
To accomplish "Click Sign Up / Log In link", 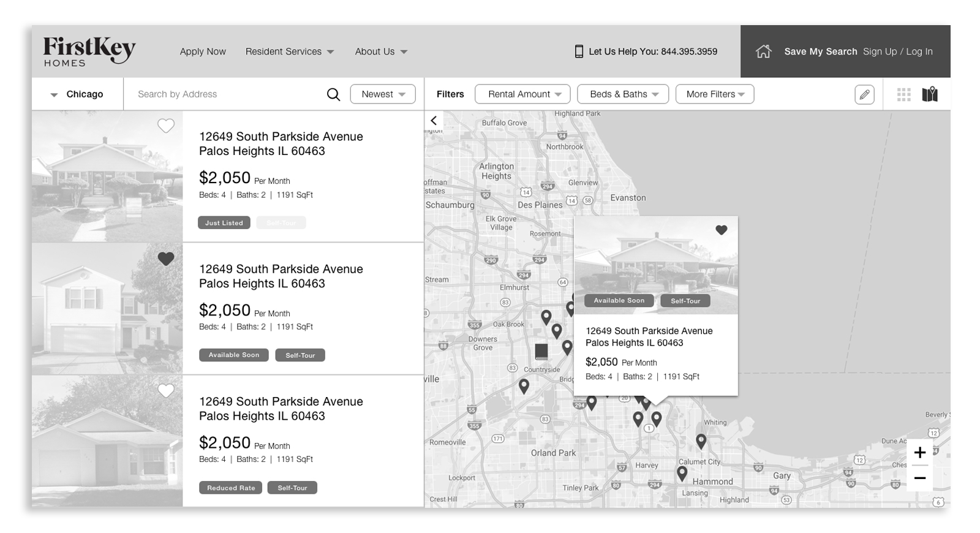I will coord(897,51).
